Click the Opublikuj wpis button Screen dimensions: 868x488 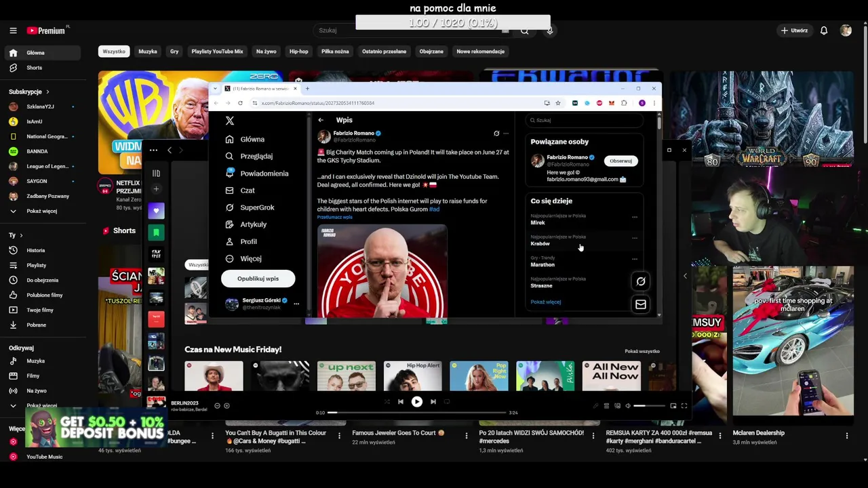click(258, 279)
